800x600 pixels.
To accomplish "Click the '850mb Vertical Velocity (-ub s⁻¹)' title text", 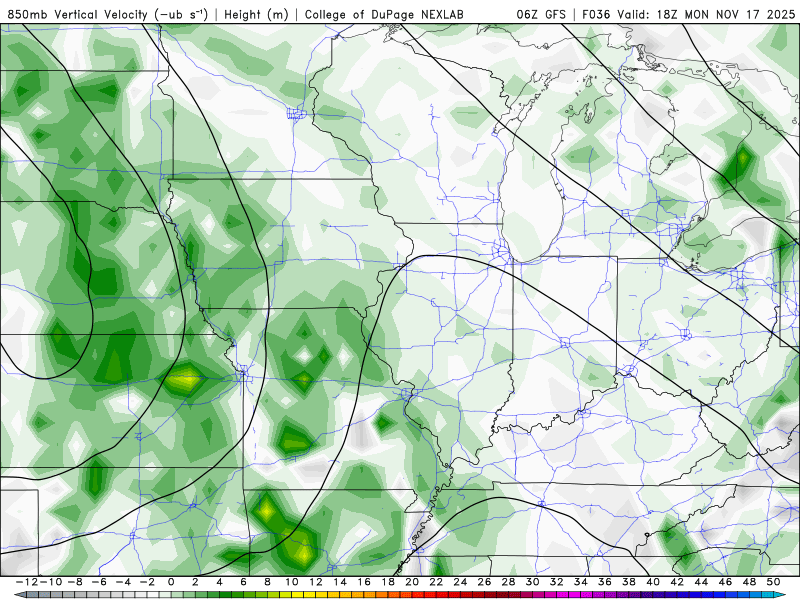I will (107, 15).
